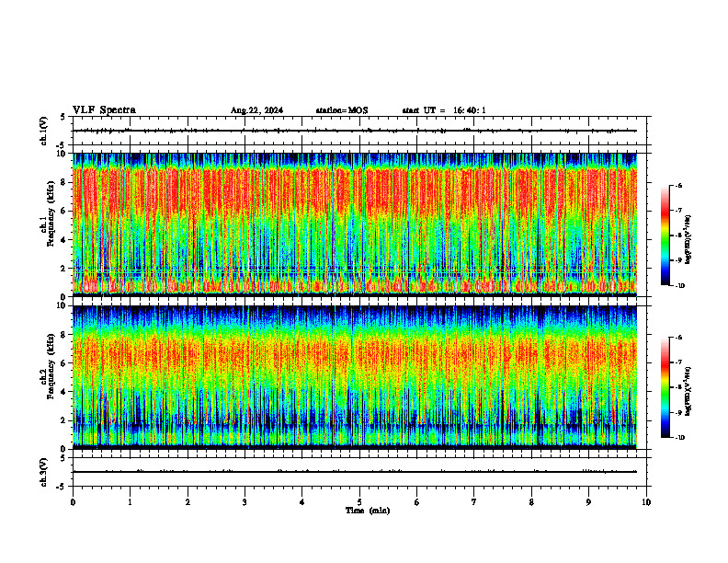Click the "-10" label on ch.2 color bar
The width and height of the screenshot is (728, 563).
click(x=679, y=438)
